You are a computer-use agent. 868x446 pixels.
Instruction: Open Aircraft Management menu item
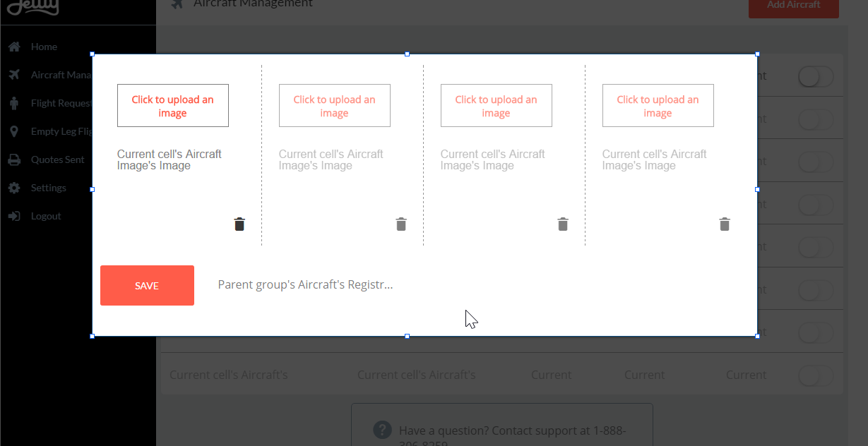(x=61, y=75)
